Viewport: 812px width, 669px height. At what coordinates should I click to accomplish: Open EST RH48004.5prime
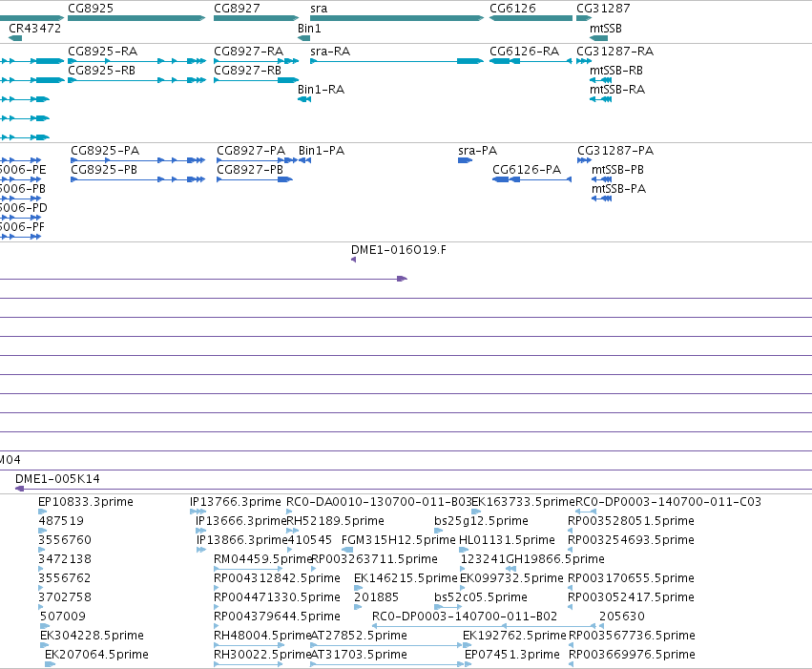[x=262, y=636]
